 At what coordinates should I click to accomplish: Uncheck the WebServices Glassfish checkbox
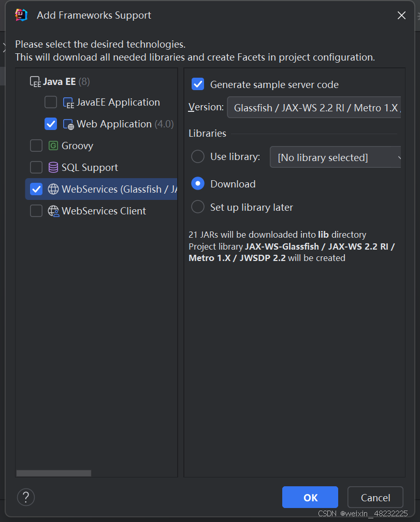coord(36,189)
